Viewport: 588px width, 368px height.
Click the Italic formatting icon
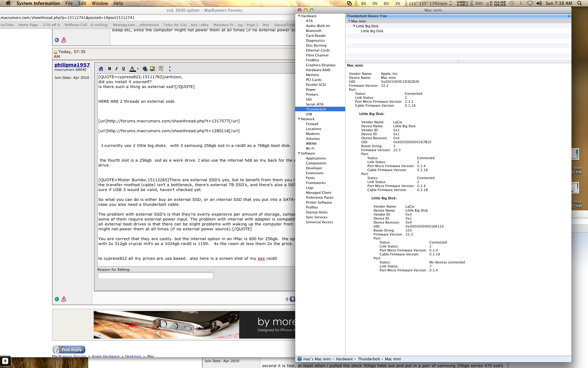pos(116,69)
